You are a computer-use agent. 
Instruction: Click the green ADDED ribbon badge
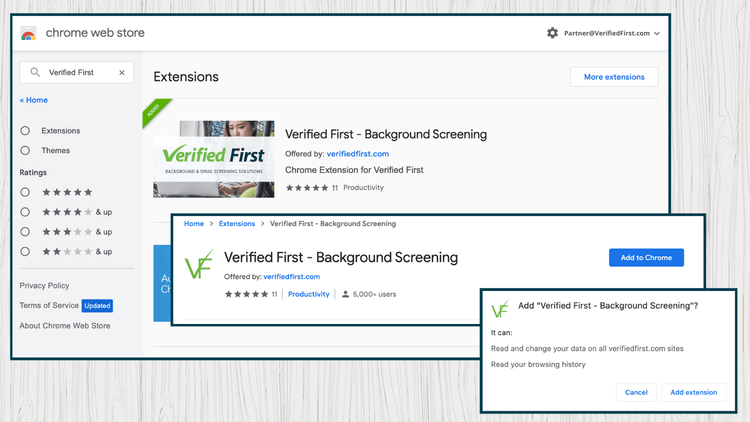[x=155, y=112]
